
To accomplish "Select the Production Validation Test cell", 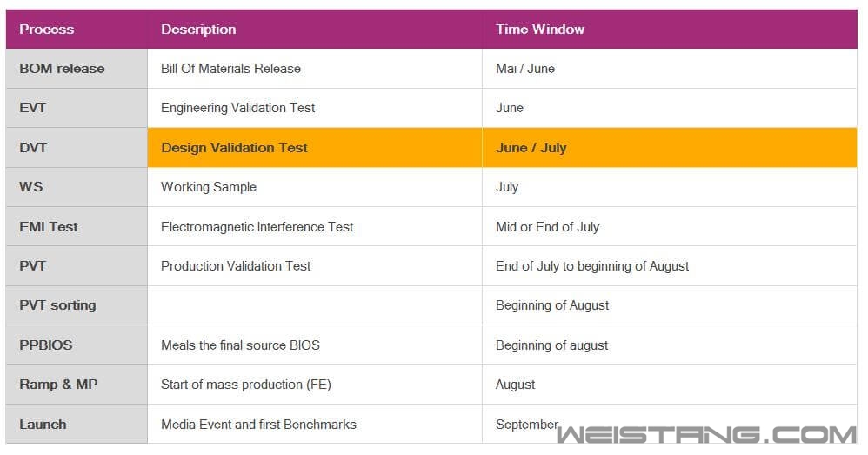I will [x=236, y=266].
